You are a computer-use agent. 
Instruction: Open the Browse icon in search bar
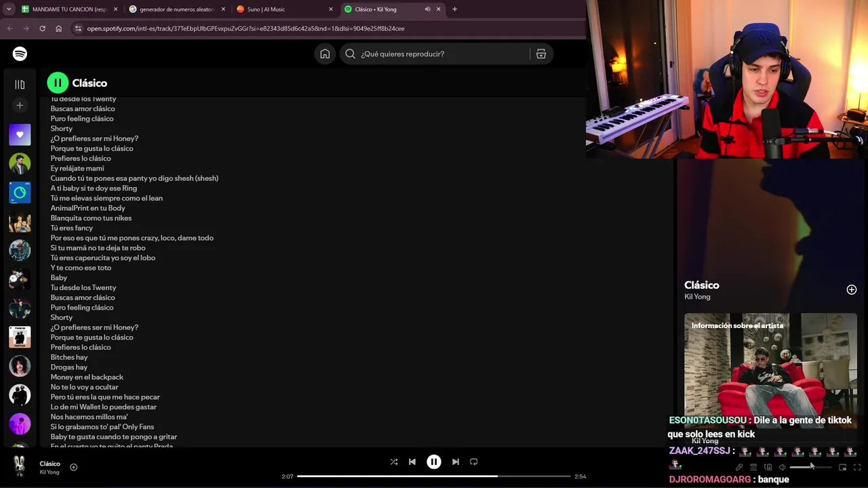tap(541, 54)
